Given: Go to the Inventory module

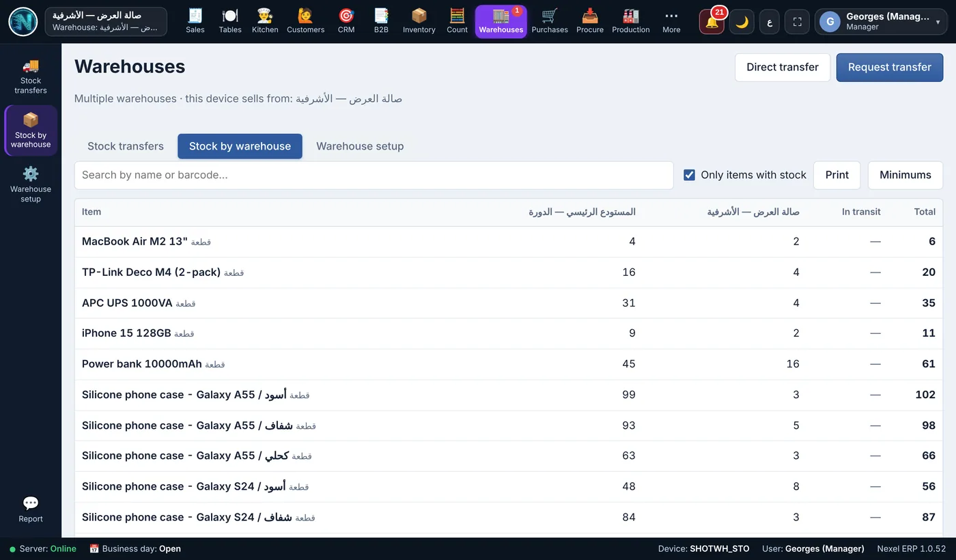Looking at the screenshot, I should tap(419, 21).
